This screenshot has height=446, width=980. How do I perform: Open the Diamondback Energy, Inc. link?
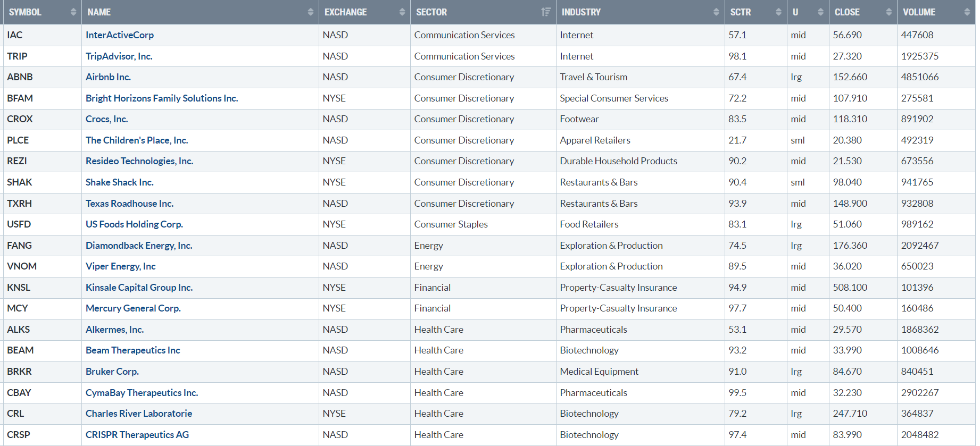pos(139,246)
